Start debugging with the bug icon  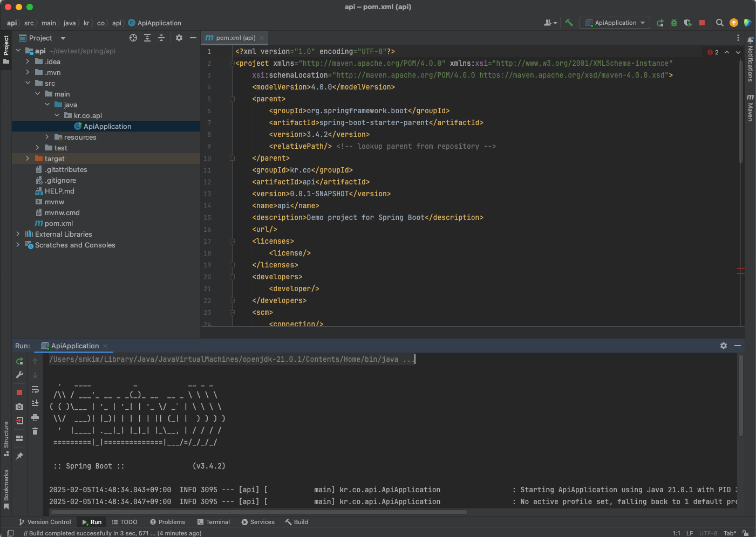[x=674, y=23]
